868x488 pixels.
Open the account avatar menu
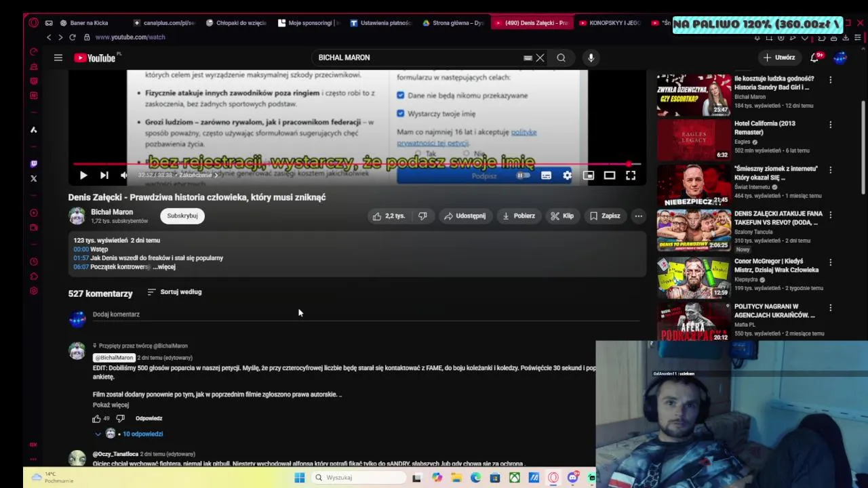coord(840,58)
